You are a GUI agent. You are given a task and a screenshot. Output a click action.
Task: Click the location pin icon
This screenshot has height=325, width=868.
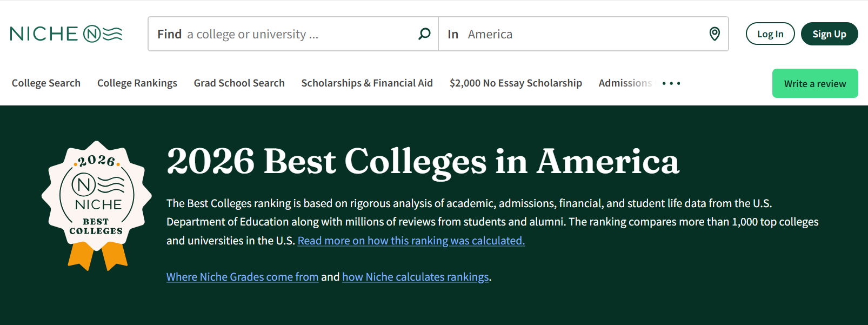pyautogui.click(x=715, y=34)
